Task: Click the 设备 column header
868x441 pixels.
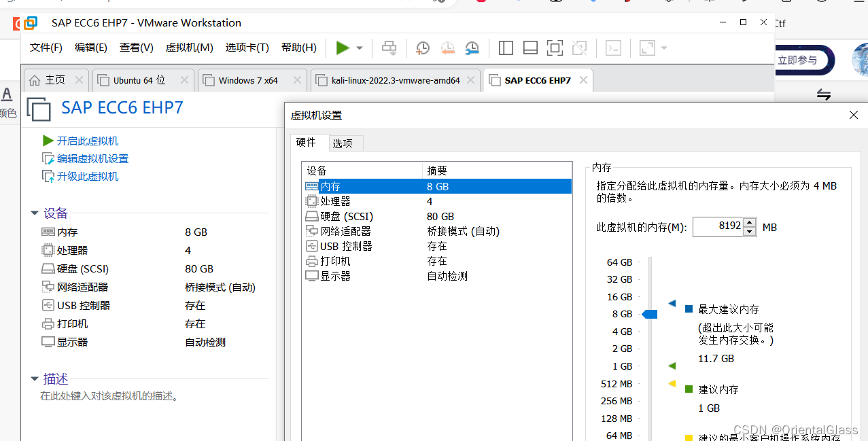Action: (362, 171)
